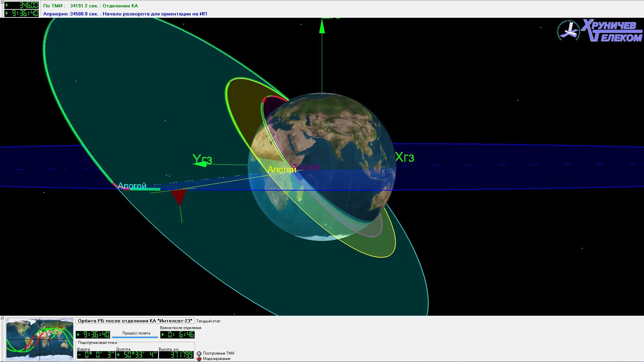
Task: Click the bottom panel 9:36:40 flight time display
Action: click(93, 334)
